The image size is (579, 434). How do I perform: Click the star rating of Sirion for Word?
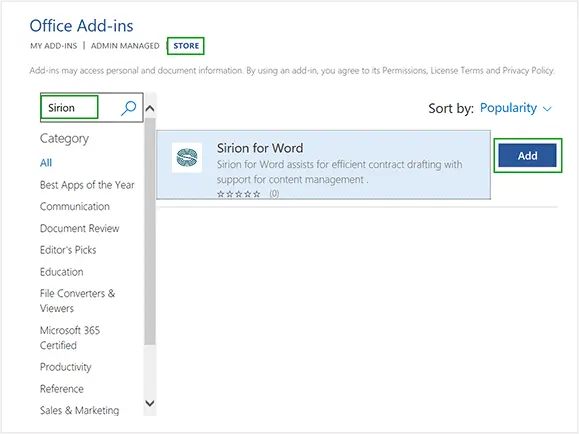tap(239, 194)
